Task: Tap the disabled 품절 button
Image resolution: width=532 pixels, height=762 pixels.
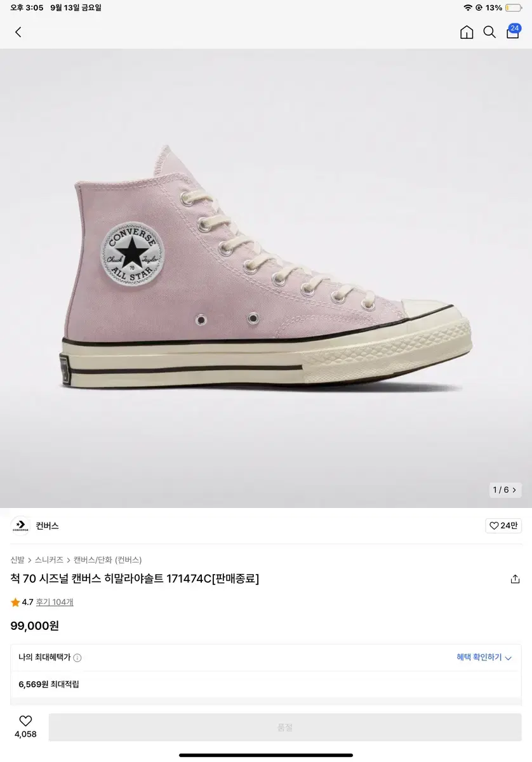Action: (x=285, y=727)
